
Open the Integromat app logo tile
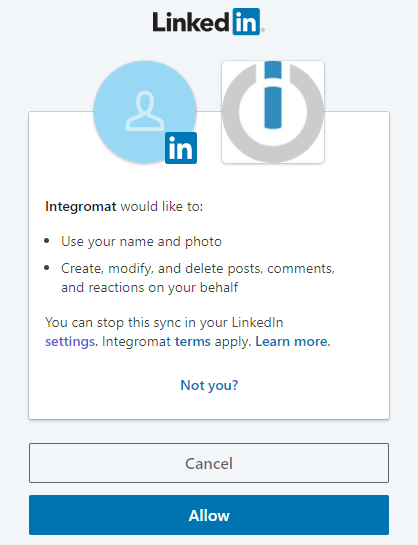tap(273, 112)
